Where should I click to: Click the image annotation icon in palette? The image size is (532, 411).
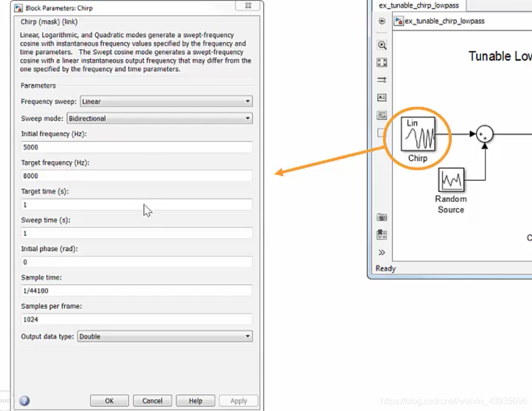coord(382,115)
